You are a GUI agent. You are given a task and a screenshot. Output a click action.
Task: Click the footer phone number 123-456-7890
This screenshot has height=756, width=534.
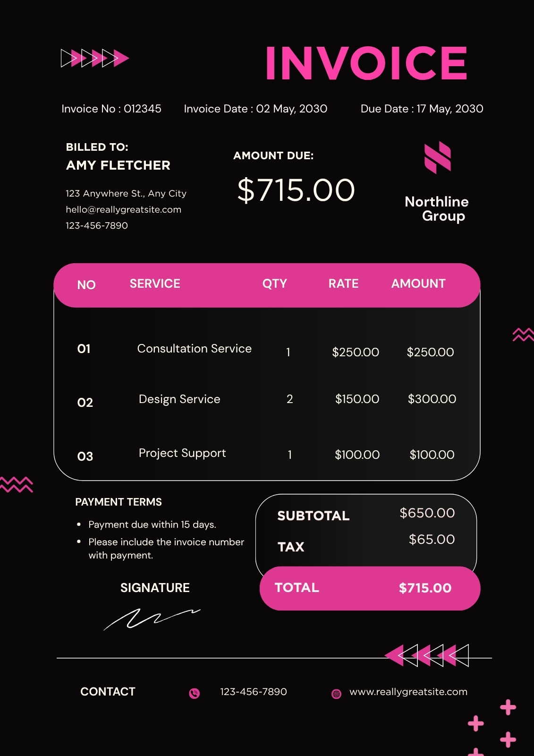click(254, 692)
